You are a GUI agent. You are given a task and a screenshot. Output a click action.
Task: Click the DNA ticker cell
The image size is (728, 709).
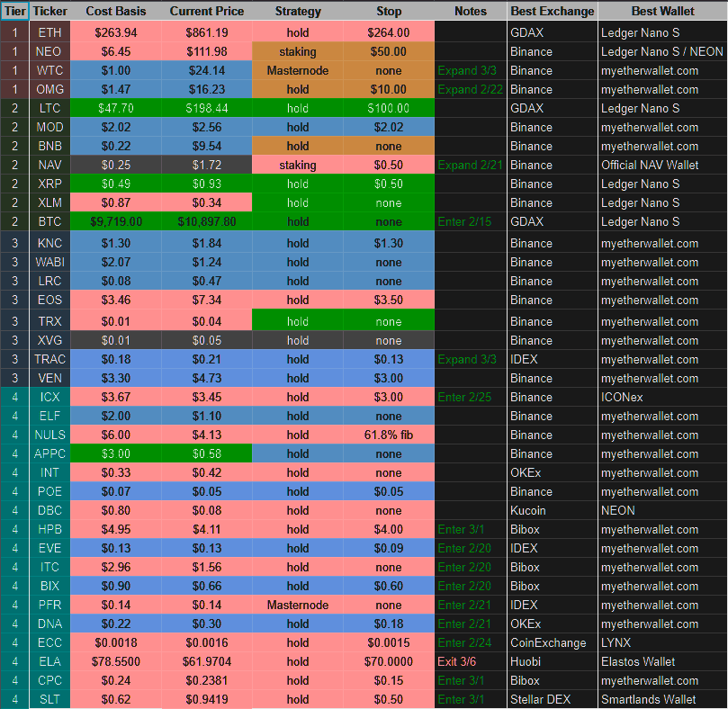point(49,624)
